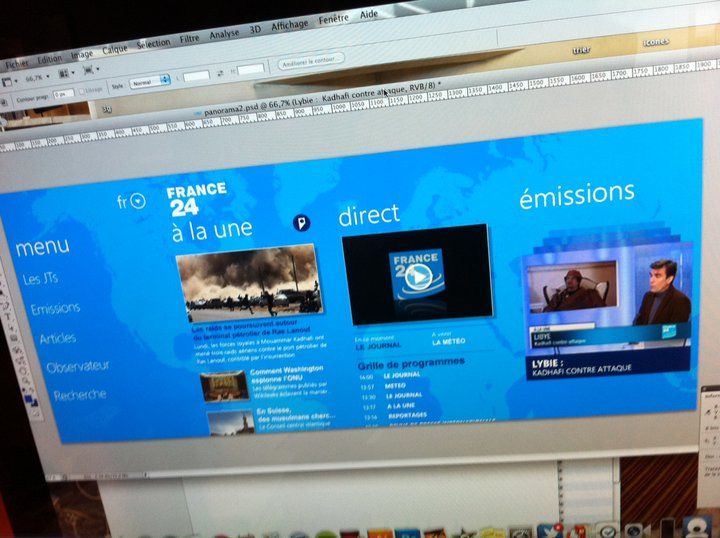Open the Style dropdown set to Normal
The width and height of the screenshot is (720, 538).
150,83
